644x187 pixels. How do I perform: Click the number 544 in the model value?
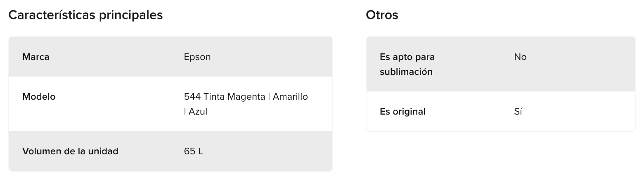(192, 96)
